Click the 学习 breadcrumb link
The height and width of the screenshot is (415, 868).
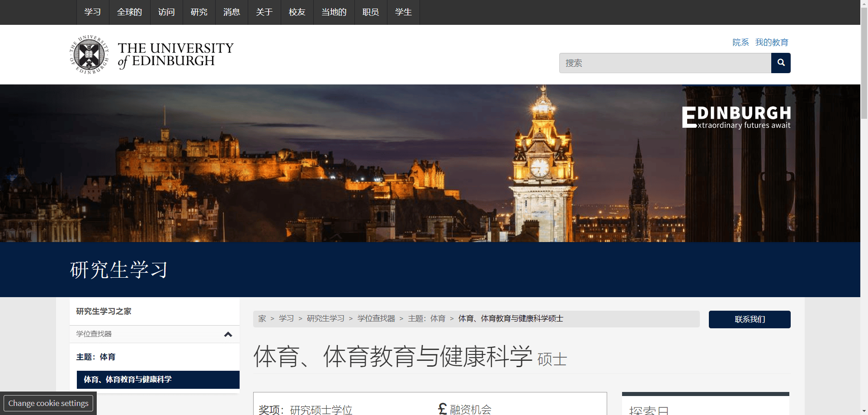(x=286, y=319)
